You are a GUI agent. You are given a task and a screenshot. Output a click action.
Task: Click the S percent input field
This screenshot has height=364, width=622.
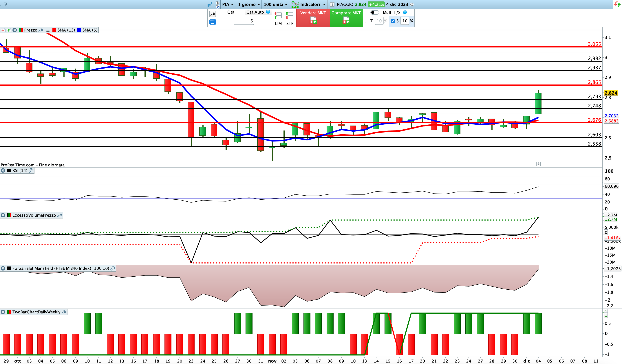coord(405,21)
